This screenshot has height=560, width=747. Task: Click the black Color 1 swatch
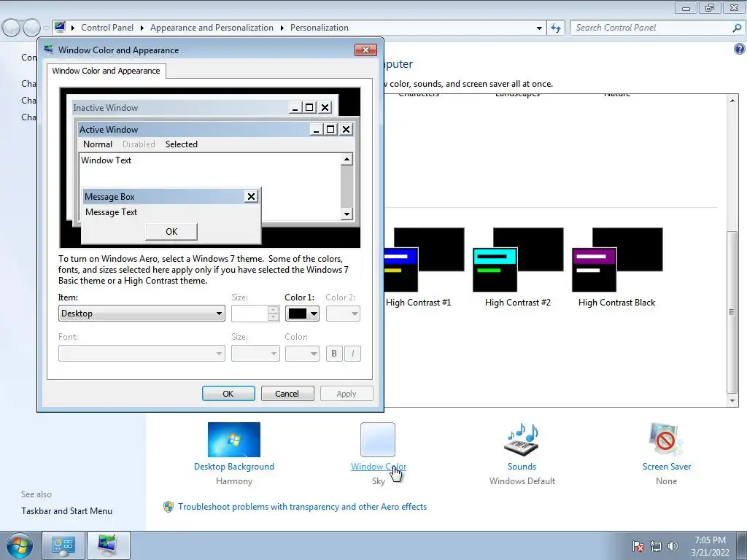(298, 314)
